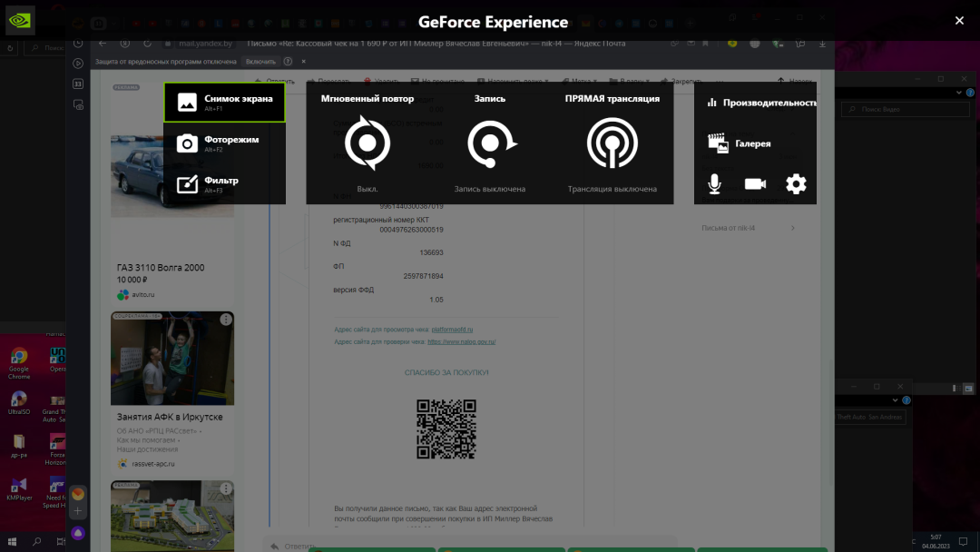This screenshot has height=552, width=980.
Task: Open ГАЗ 3110 Волга 2000 ad title
Action: pos(161,268)
